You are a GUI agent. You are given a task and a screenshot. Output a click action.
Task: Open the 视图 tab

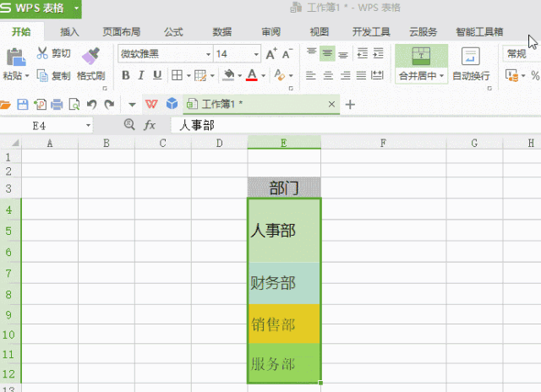(320, 32)
